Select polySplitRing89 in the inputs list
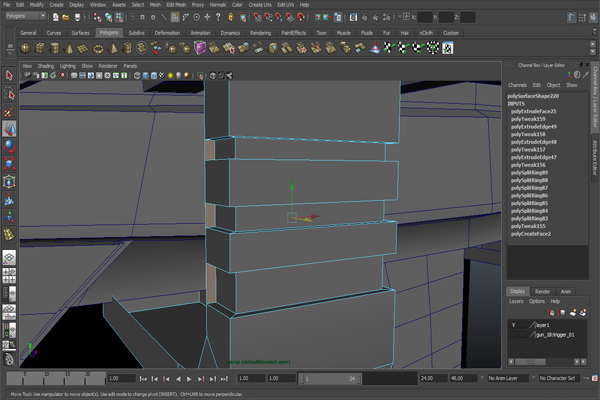 tap(529, 173)
